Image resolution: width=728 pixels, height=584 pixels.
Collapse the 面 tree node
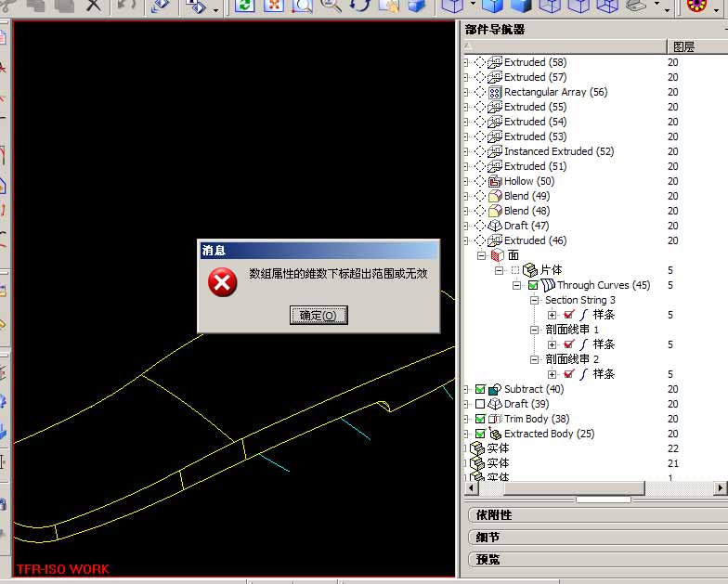(481, 255)
